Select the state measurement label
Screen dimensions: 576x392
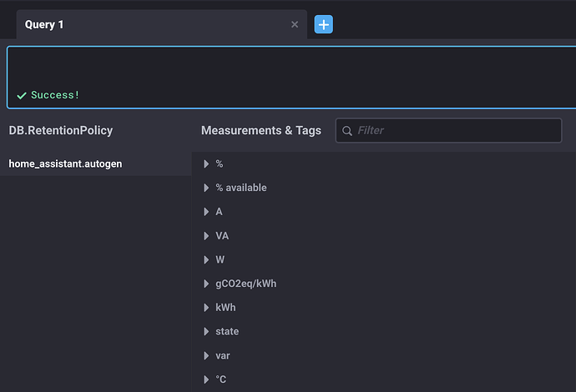pyautogui.click(x=227, y=331)
